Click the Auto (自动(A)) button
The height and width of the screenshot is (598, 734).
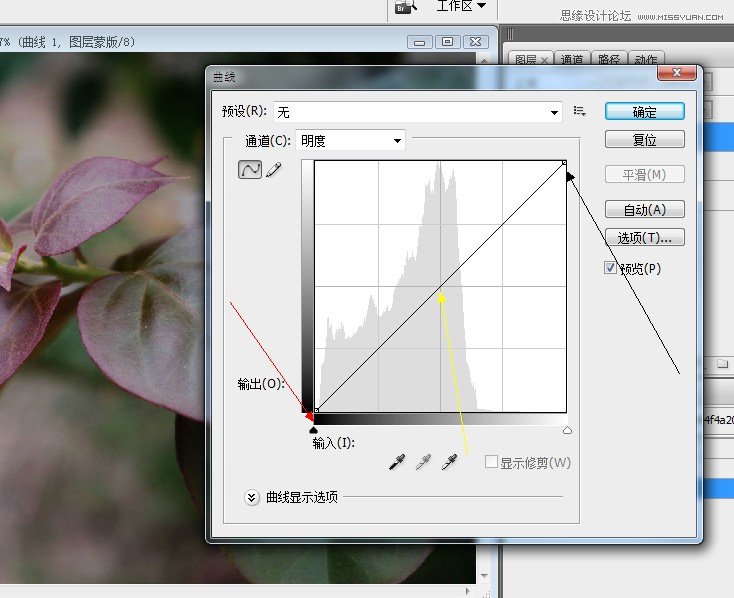645,209
